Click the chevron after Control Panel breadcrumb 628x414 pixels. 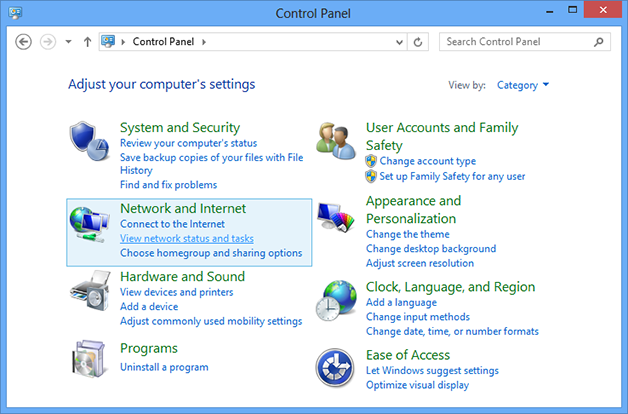(x=204, y=42)
